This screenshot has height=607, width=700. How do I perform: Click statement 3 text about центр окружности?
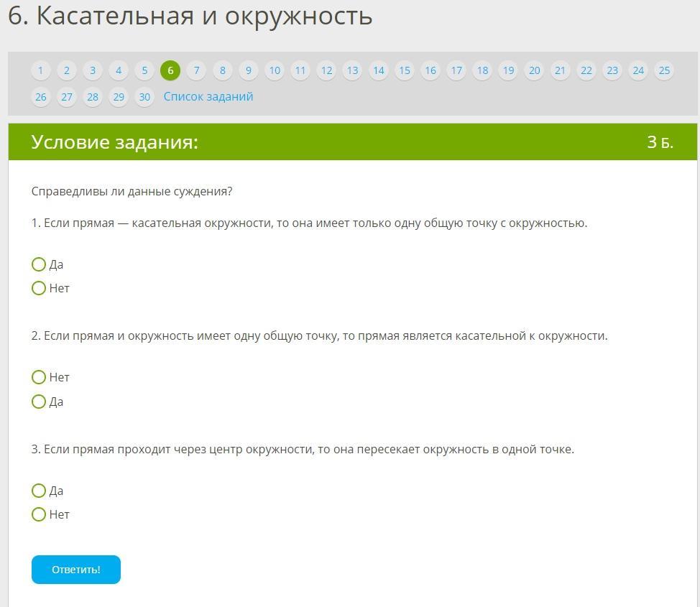pyautogui.click(x=303, y=449)
